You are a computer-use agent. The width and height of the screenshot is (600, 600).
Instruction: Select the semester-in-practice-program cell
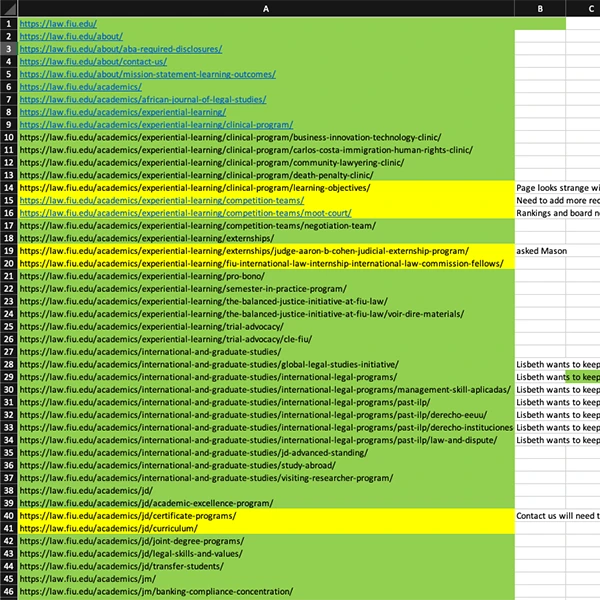coord(266,289)
